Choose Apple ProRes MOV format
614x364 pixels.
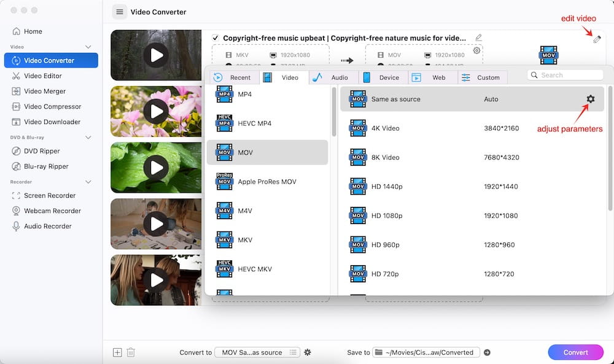(x=267, y=182)
